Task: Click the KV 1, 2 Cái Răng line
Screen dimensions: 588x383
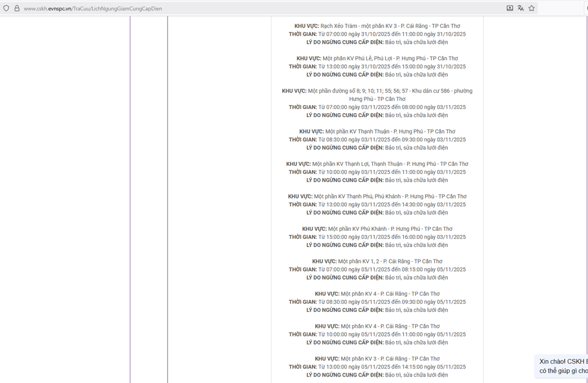Action: (377, 261)
